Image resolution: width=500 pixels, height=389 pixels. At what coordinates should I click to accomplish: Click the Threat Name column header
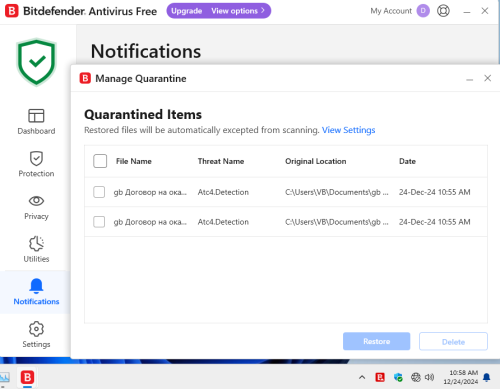click(x=221, y=161)
